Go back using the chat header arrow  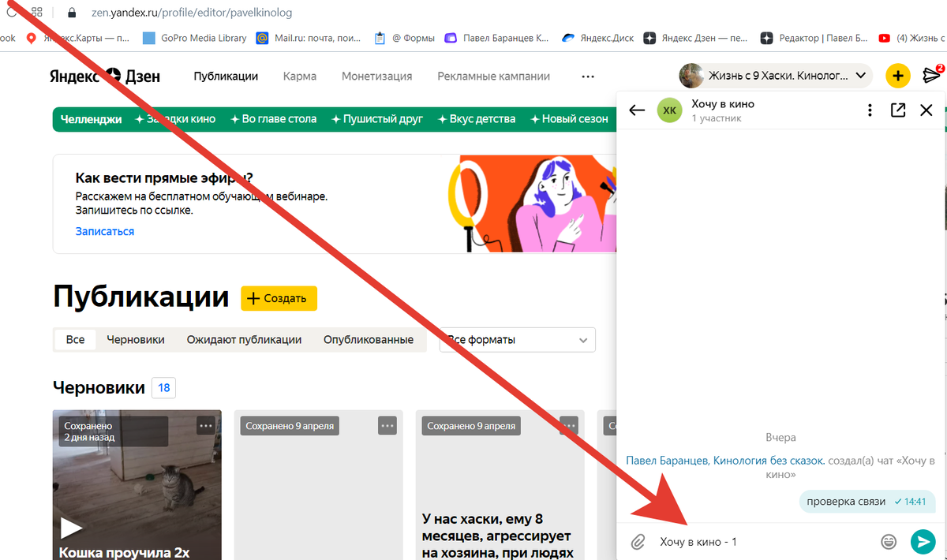click(x=636, y=110)
